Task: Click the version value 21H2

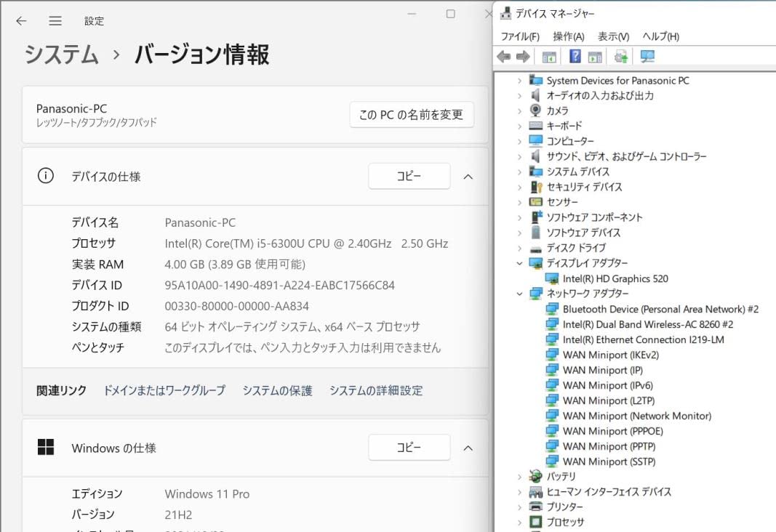Action: click(178, 515)
